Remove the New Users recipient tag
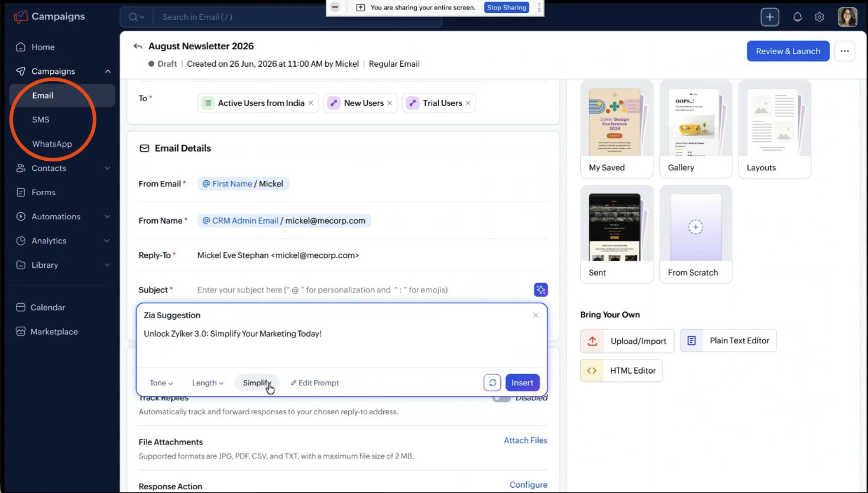Viewport: 868px width, 493px height. (390, 103)
